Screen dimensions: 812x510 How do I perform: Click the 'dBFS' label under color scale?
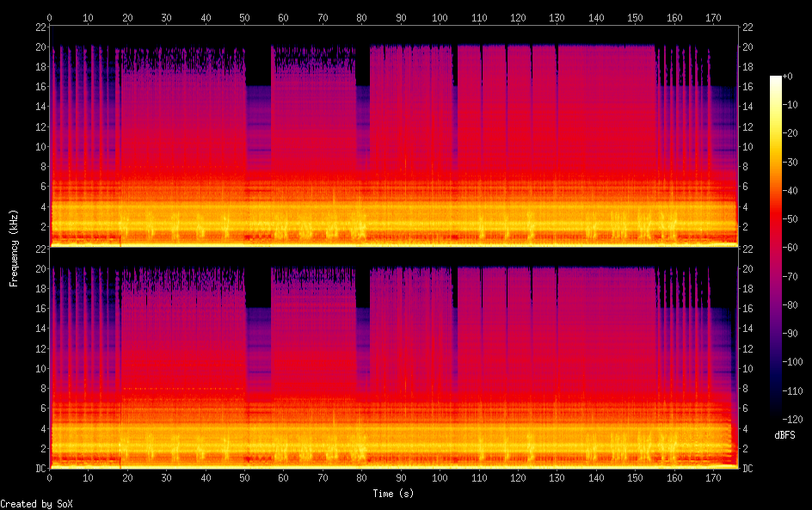[784, 436]
